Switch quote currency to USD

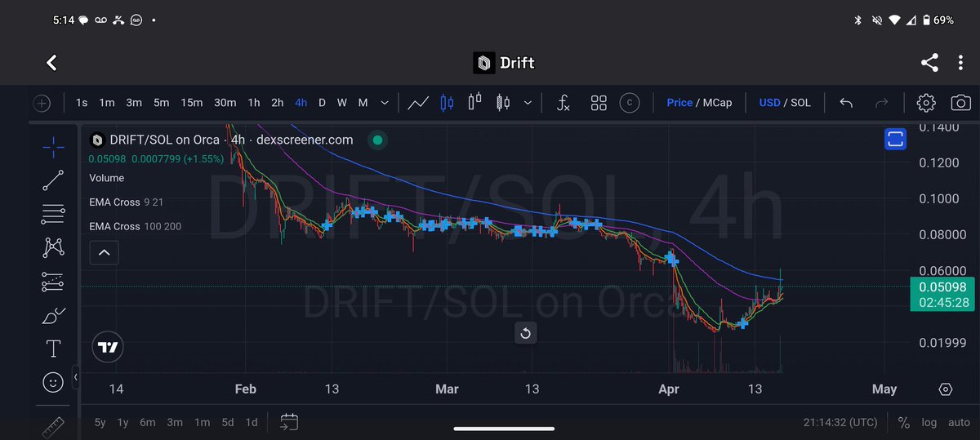pos(769,103)
